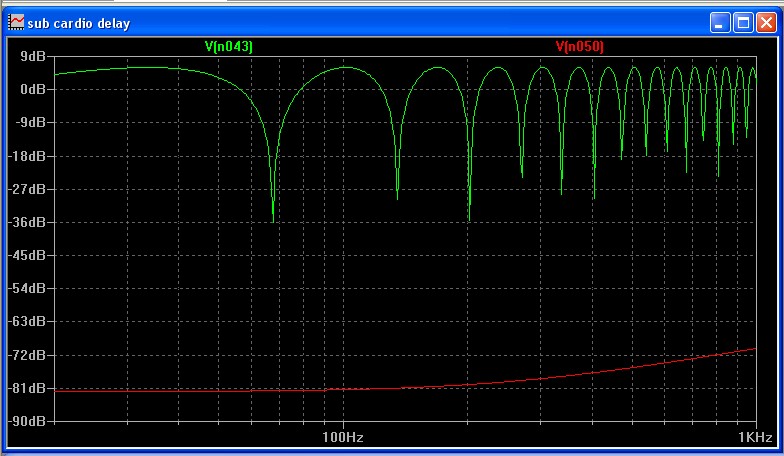Image resolution: width=784 pixels, height=456 pixels.
Task: Click the V(n043) green trace label
Action: click(x=228, y=46)
